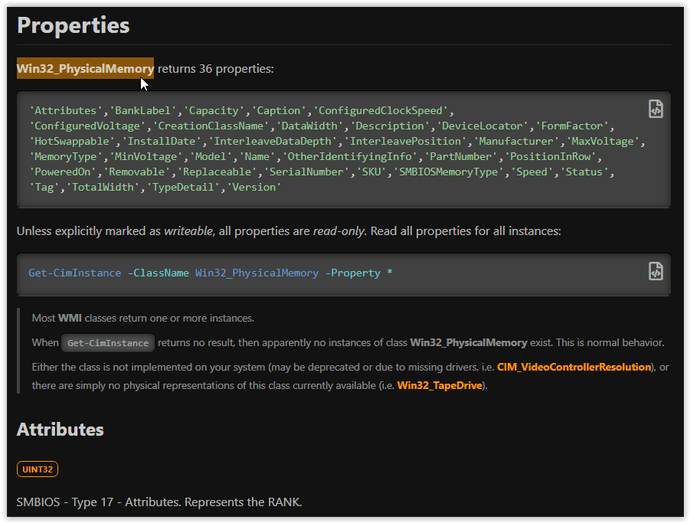Click 'TotalWidth' in the code block
Image resolution: width=690 pixels, height=523 pixels.
point(103,188)
